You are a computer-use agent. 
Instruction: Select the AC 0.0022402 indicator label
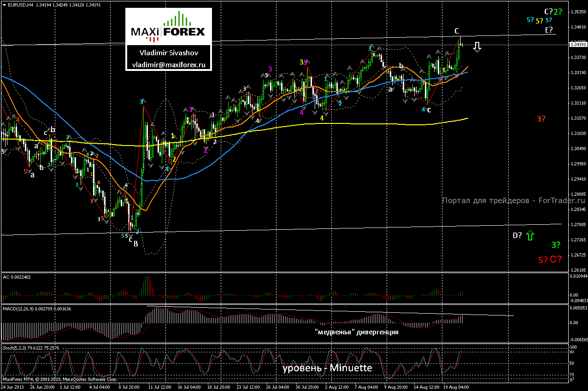point(17,277)
